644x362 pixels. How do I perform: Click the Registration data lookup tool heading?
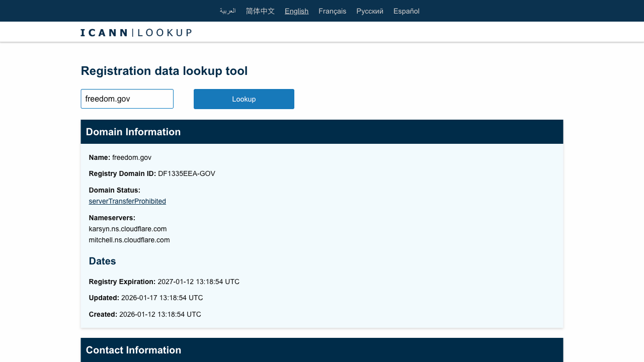click(x=164, y=71)
